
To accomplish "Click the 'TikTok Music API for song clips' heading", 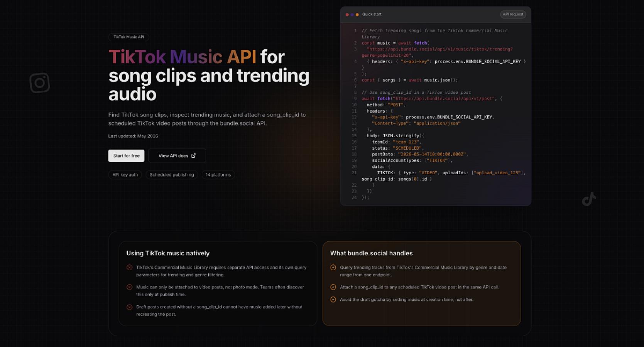I will click(209, 76).
